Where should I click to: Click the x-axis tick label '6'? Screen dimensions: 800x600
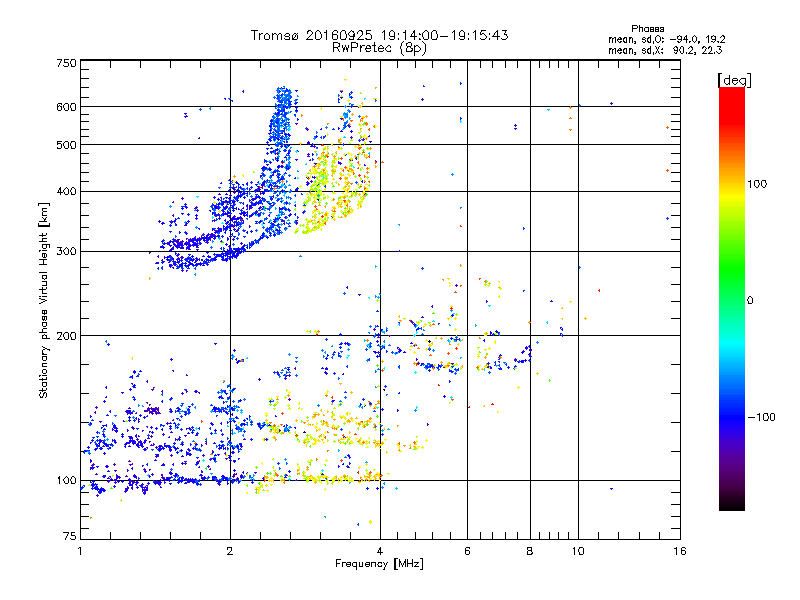(467, 551)
